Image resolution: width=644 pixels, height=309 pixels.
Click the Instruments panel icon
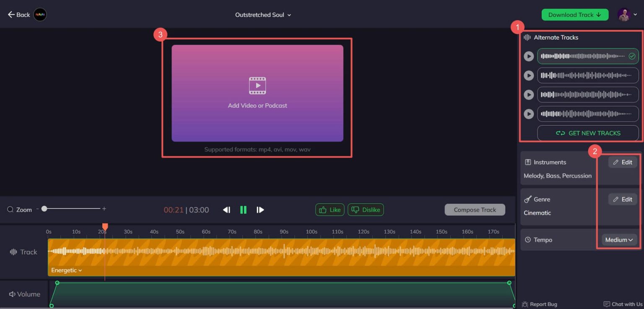527,162
